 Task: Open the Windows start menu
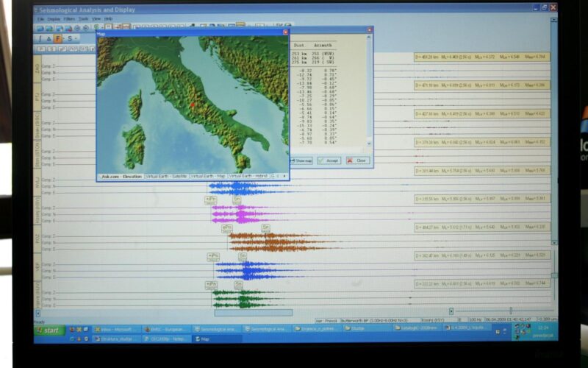point(49,330)
